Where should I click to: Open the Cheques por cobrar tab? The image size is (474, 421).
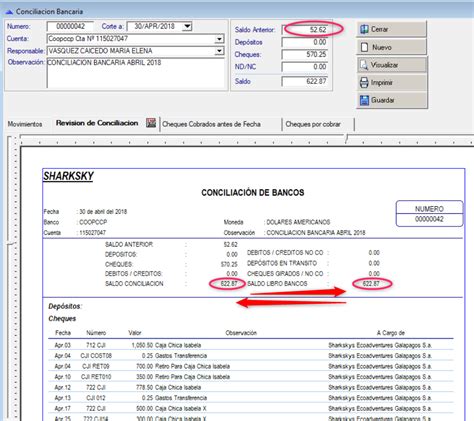[313, 124]
